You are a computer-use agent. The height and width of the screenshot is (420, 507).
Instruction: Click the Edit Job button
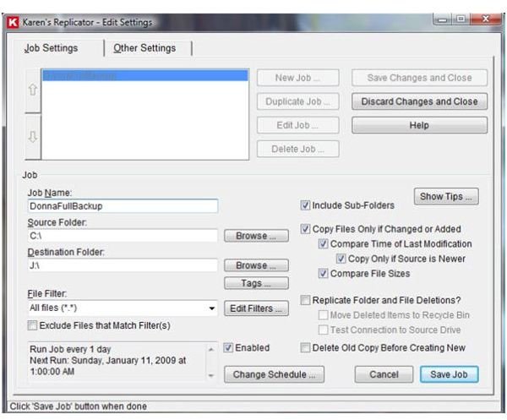tap(297, 125)
